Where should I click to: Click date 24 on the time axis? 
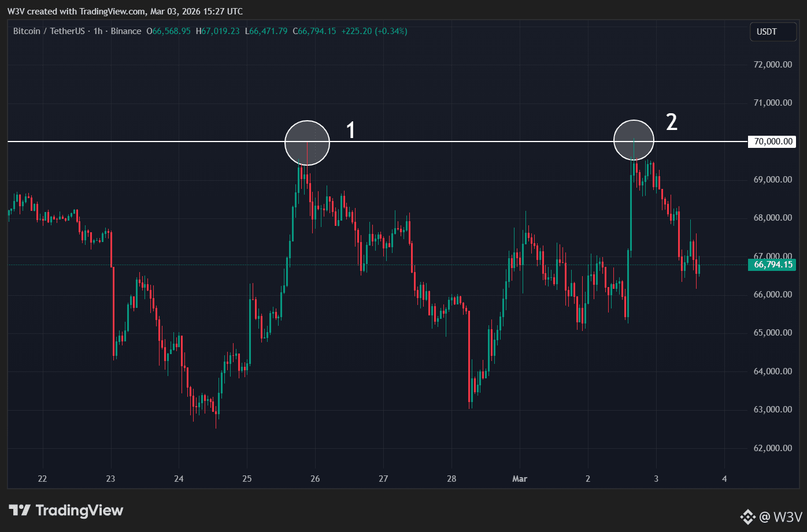[179, 479]
